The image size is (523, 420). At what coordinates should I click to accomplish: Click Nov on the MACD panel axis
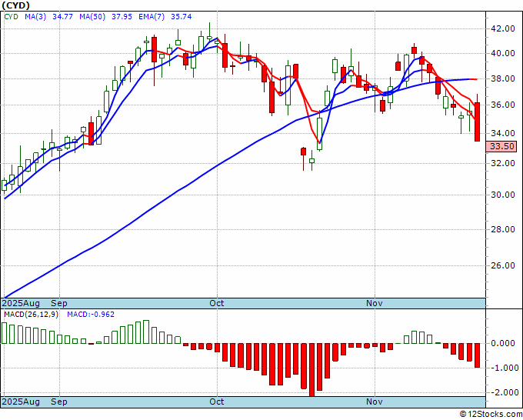[x=375, y=402]
